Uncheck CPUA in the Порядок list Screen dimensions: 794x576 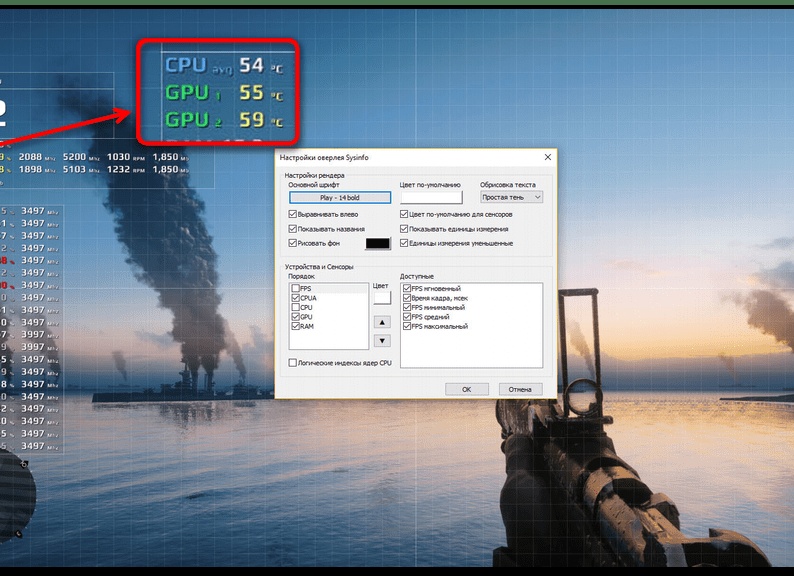296,298
